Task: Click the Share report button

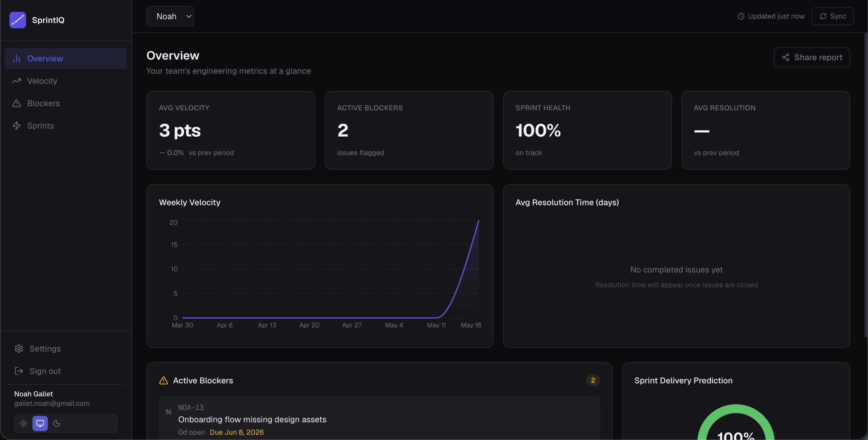Action: tap(812, 57)
